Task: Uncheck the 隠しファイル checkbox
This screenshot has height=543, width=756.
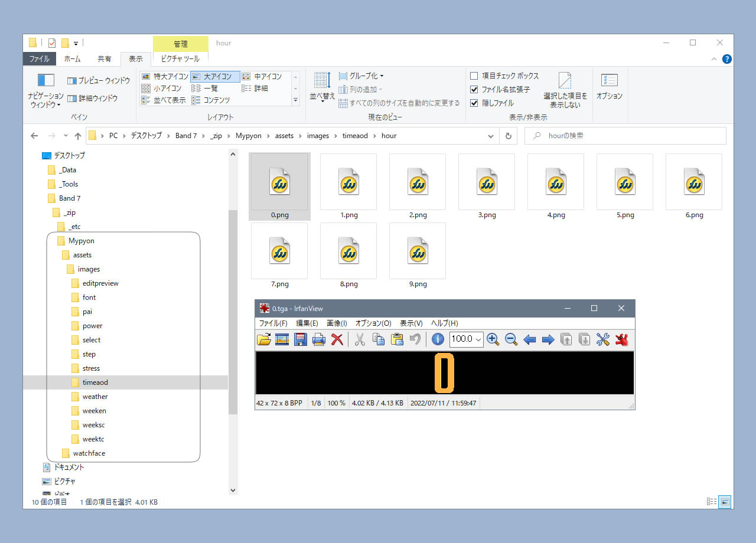Action: (474, 103)
